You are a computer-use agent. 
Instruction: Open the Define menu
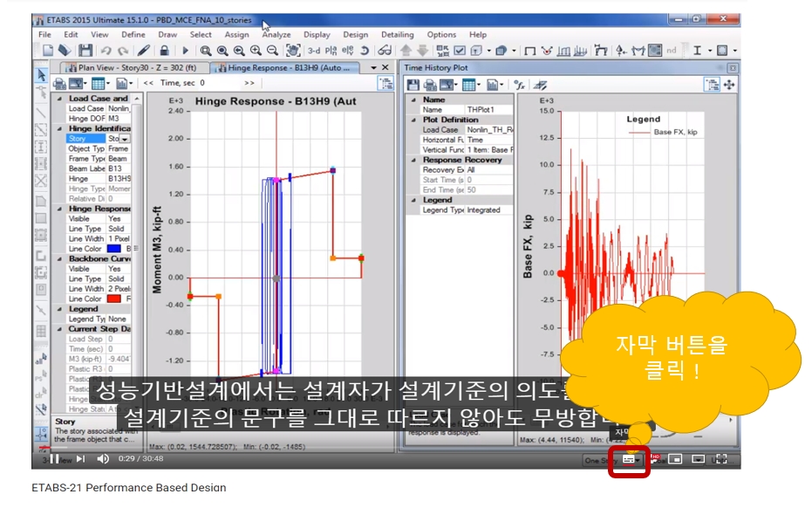point(133,35)
